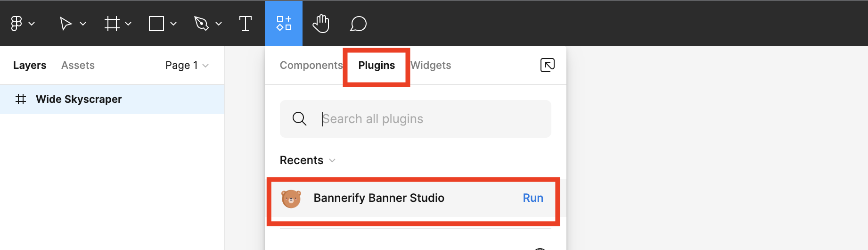This screenshot has width=868, height=250.
Task: Expand the Page 1 dropdown
Action: click(x=187, y=66)
